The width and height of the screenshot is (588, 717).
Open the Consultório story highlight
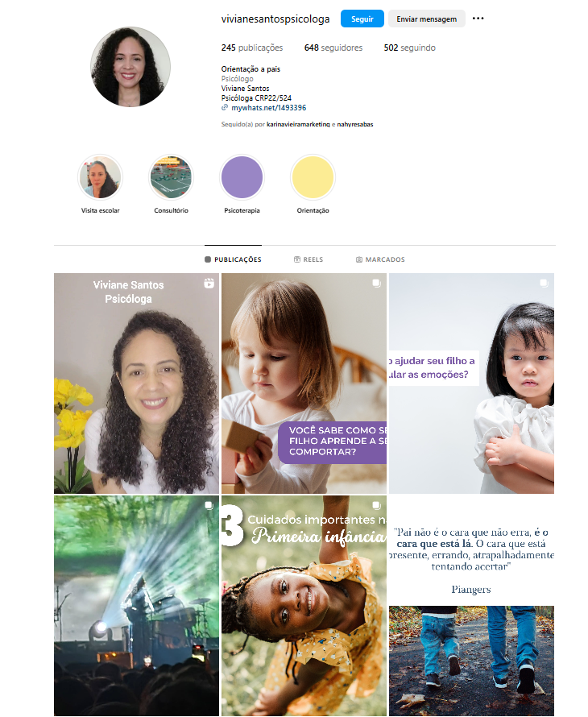coord(171,177)
